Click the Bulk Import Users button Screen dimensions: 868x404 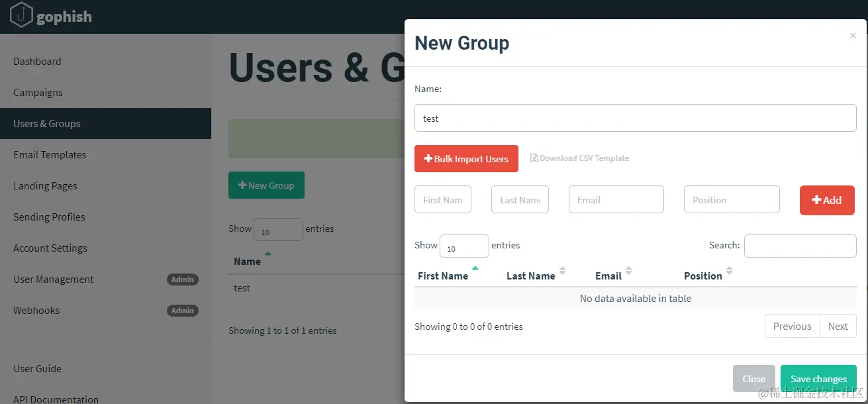[x=466, y=159]
